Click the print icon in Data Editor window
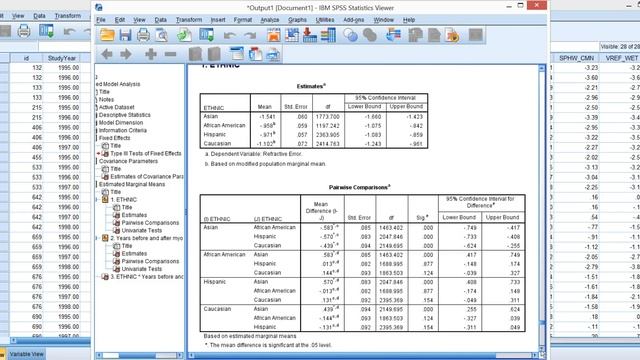The image size is (640, 360). click(x=23, y=31)
